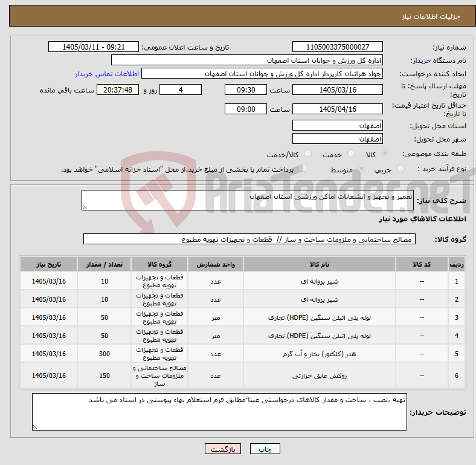This screenshot has width=476, height=465.
Task: Click the جزئیات اطلاعات نیاز page header
Action: (431, 16)
